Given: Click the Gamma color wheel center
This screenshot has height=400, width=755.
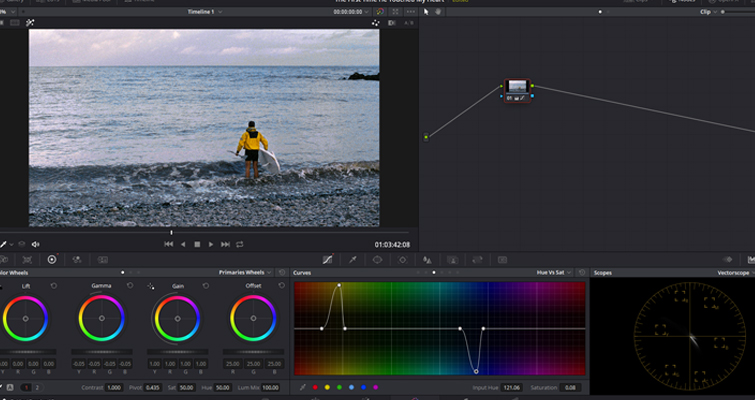Looking at the screenshot, I should coord(102,319).
